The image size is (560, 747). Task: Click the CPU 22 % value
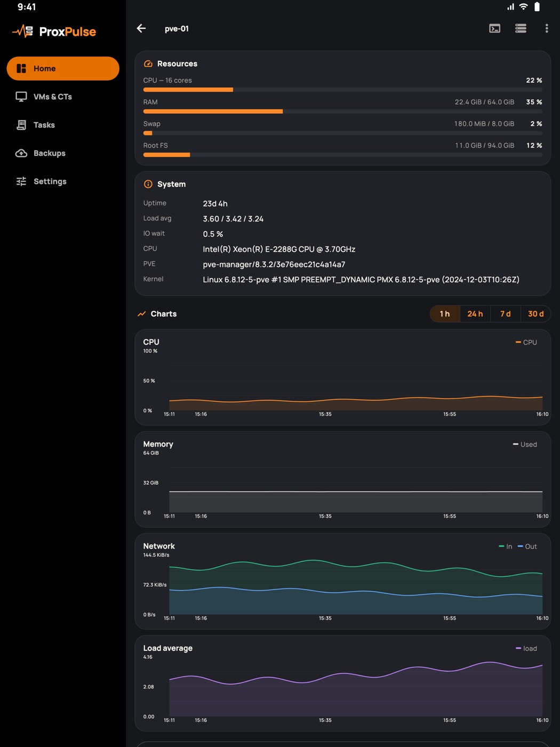[534, 80]
